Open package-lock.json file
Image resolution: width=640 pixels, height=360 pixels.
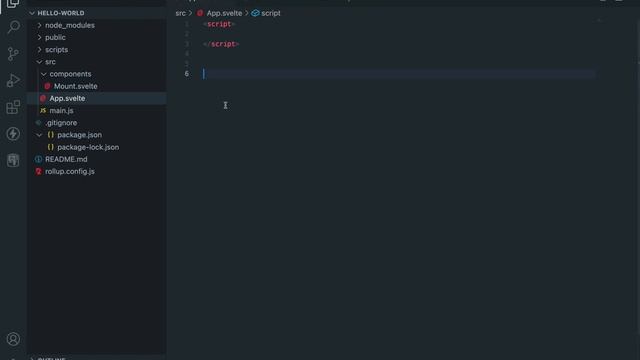(88, 147)
